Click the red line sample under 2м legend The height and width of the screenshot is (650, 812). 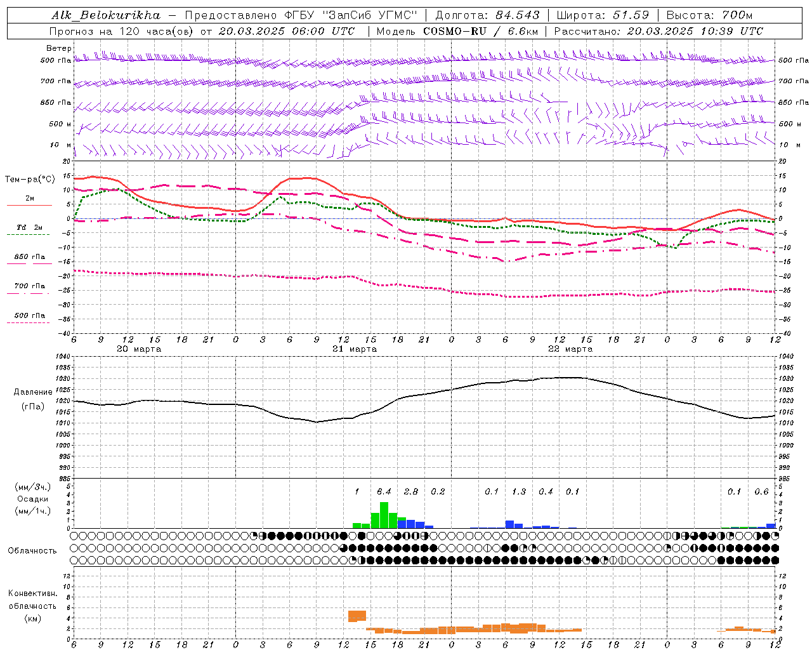[x=29, y=206]
